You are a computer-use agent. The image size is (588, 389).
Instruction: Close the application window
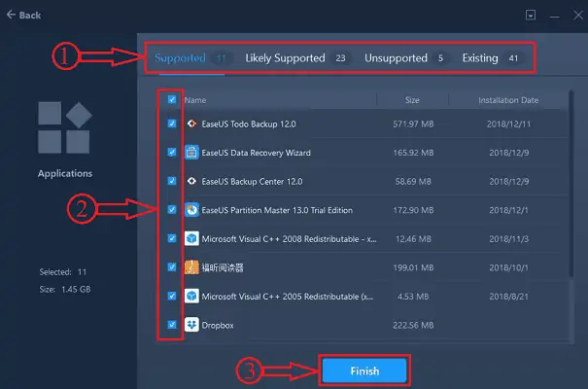click(578, 15)
